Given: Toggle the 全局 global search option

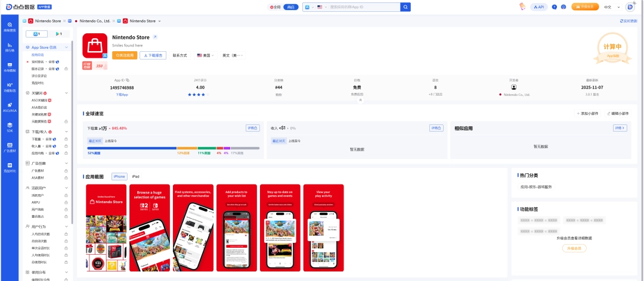Looking at the screenshot, I should tap(275, 7).
